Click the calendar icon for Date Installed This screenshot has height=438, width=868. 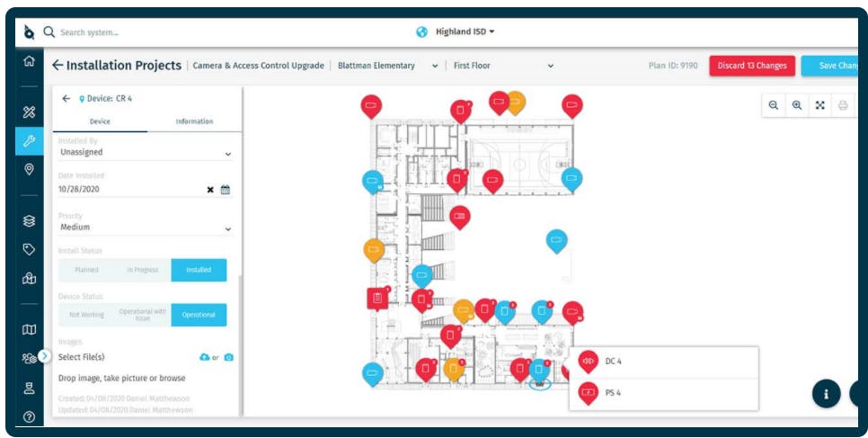226,190
